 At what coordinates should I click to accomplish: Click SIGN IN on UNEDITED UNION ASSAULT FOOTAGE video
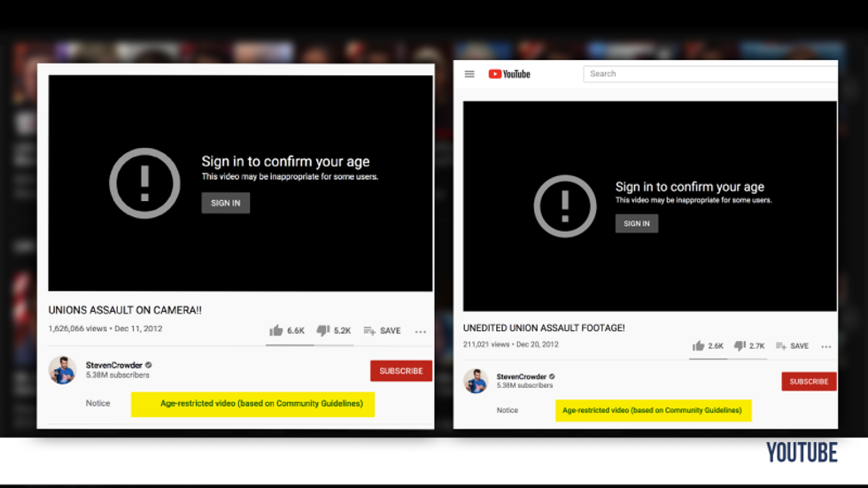[637, 223]
